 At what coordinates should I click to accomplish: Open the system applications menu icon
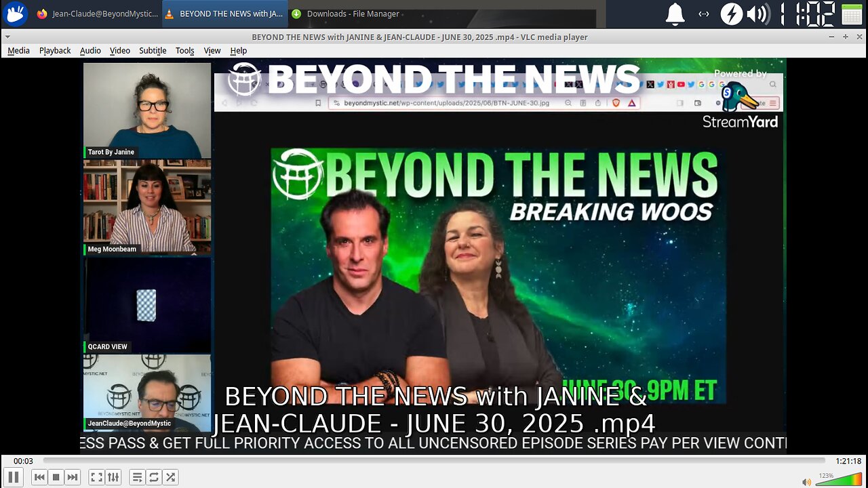coord(15,14)
